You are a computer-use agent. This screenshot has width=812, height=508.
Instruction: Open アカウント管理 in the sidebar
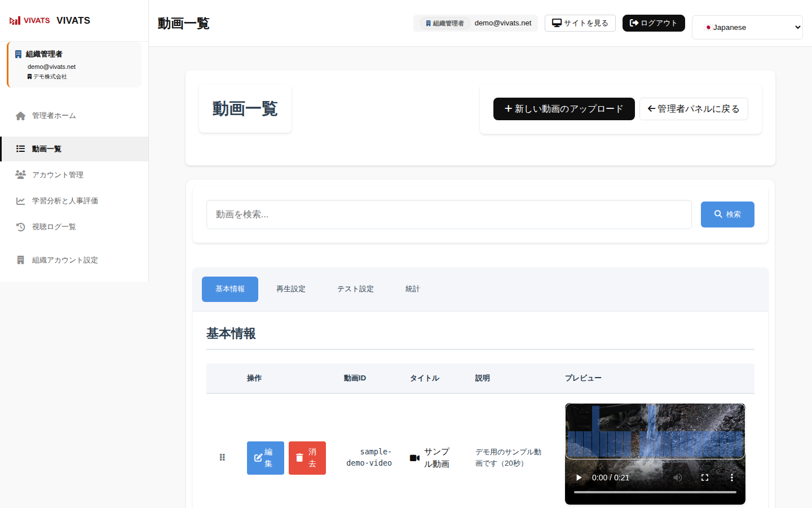[74, 175]
